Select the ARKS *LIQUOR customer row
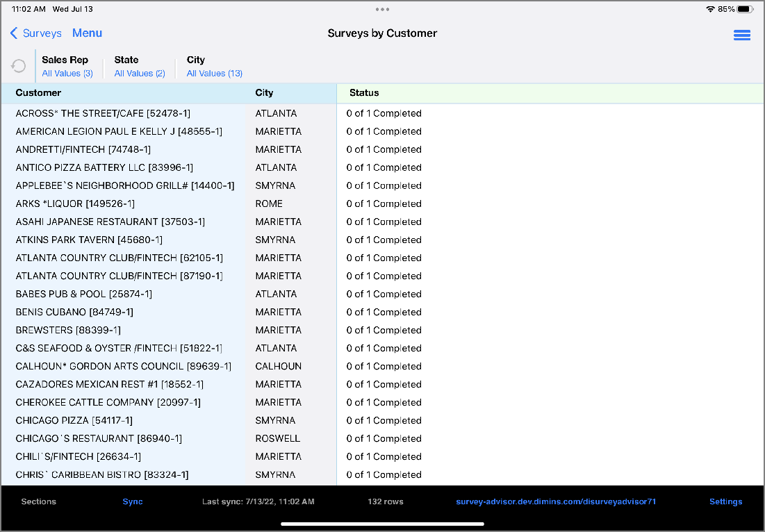This screenshot has height=532, width=765. coord(75,204)
